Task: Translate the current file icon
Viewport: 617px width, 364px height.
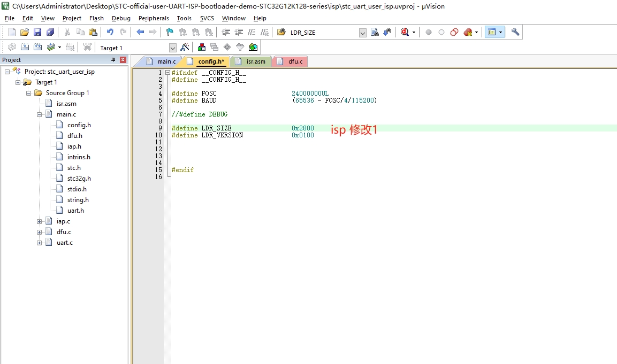Action: point(12,47)
